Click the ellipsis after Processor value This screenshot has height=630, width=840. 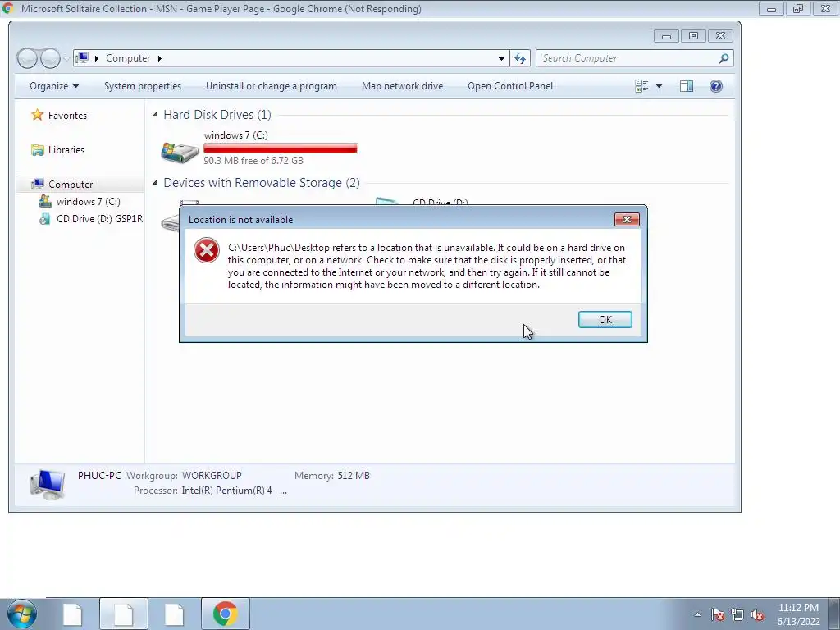click(283, 491)
